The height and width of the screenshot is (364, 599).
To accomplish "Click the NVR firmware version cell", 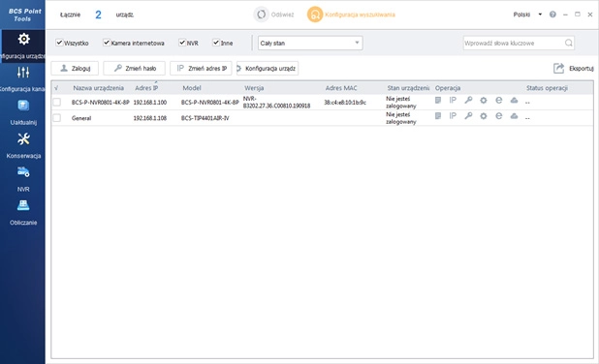I will (276, 103).
